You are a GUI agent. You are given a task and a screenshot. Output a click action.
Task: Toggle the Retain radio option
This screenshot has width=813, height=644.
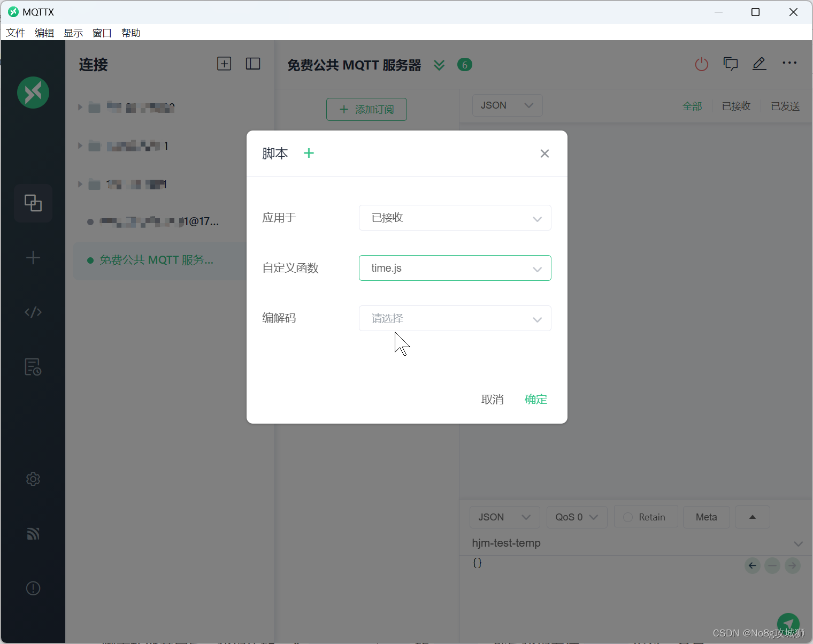point(646,517)
